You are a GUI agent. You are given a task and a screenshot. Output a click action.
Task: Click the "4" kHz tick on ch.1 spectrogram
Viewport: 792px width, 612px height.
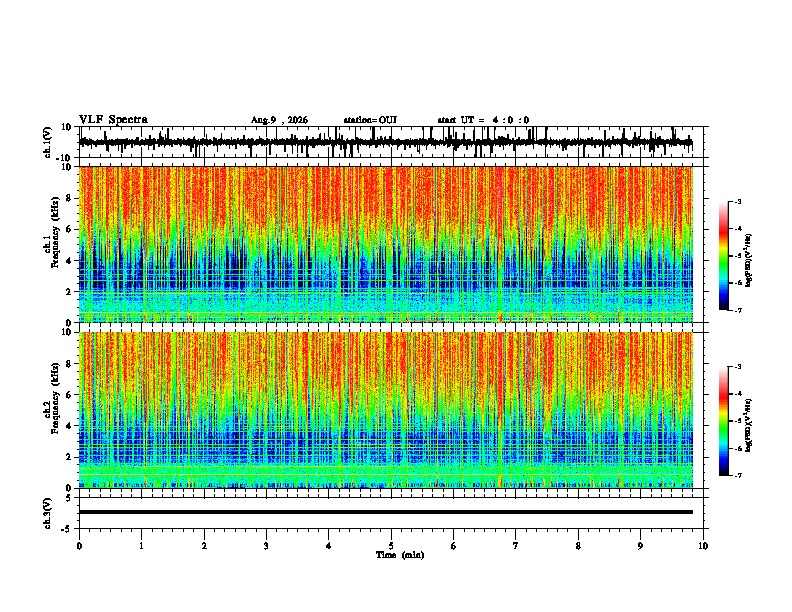click(x=70, y=261)
